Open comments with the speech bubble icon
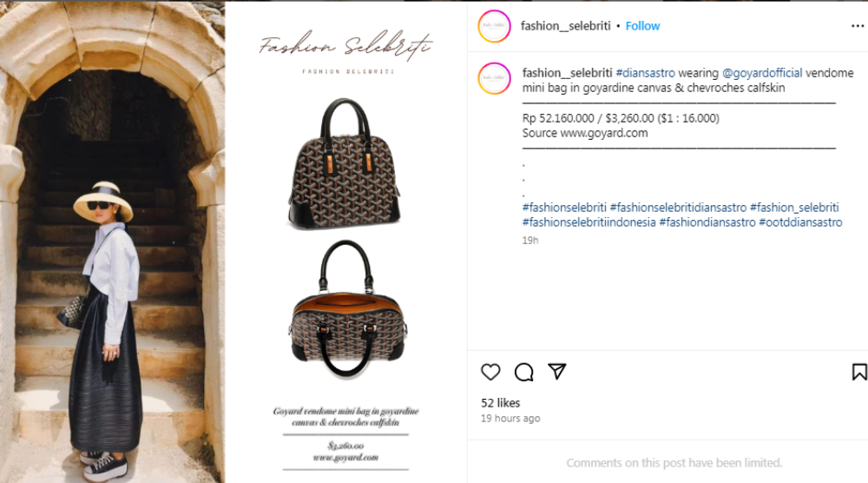Image resolution: width=868 pixels, height=483 pixels. click(x=523, y=372)
